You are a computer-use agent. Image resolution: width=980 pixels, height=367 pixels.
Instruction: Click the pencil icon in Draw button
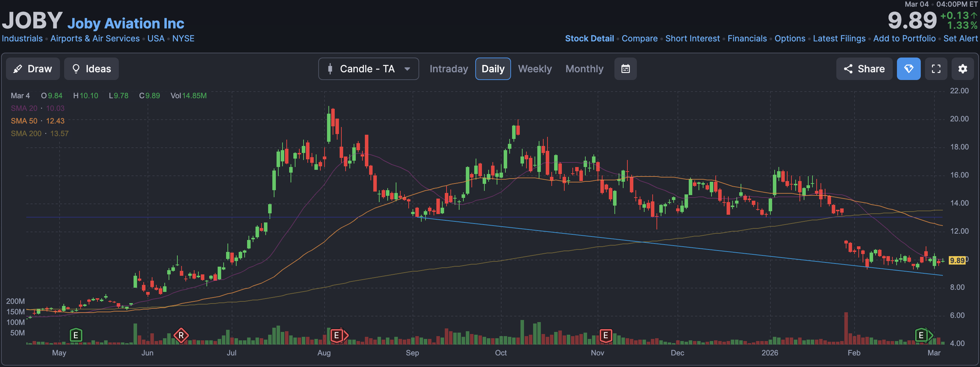(18, 69)
